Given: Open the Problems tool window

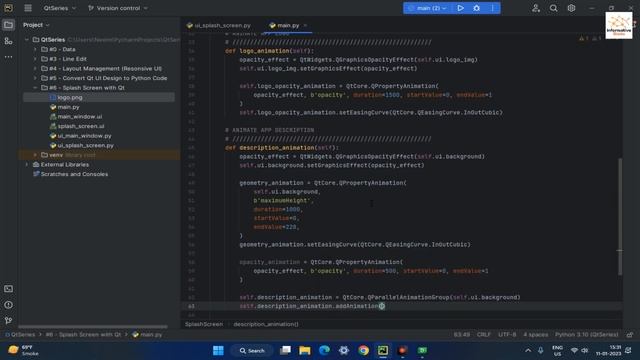Looking at the screenshot, I should (8, 304).
